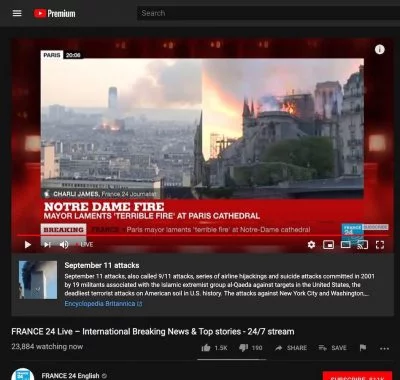Save the video to a playlist

point(333,348)
